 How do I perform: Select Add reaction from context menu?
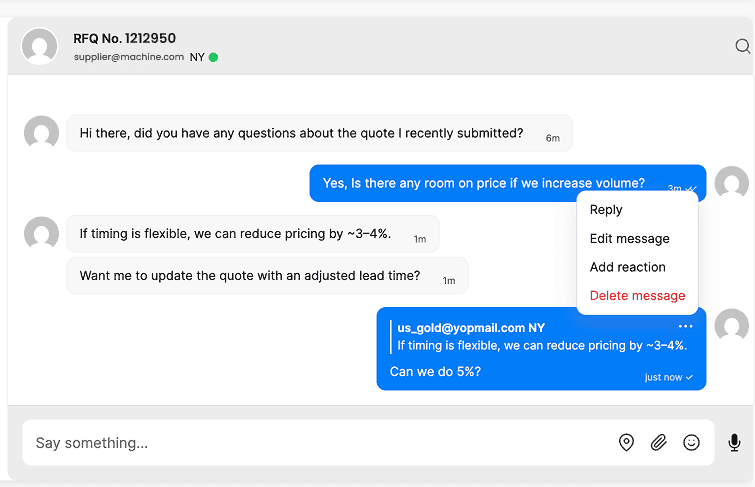(627, 267)
